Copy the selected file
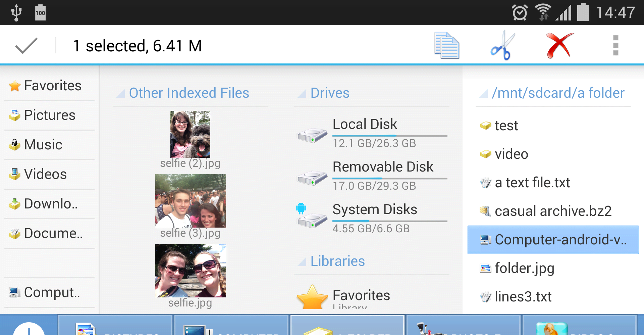The width and height of the screenshot is (644, 335). click(447, 45)
